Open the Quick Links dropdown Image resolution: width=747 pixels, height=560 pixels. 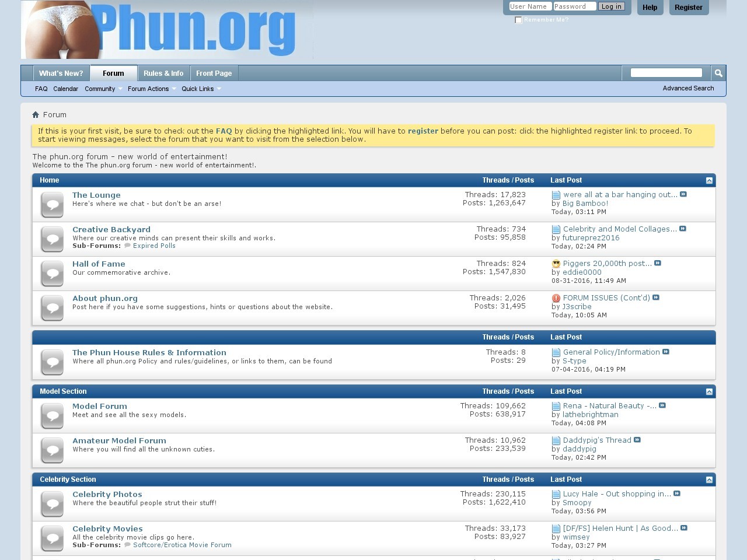pyautogui.click(x=201, y=89)
